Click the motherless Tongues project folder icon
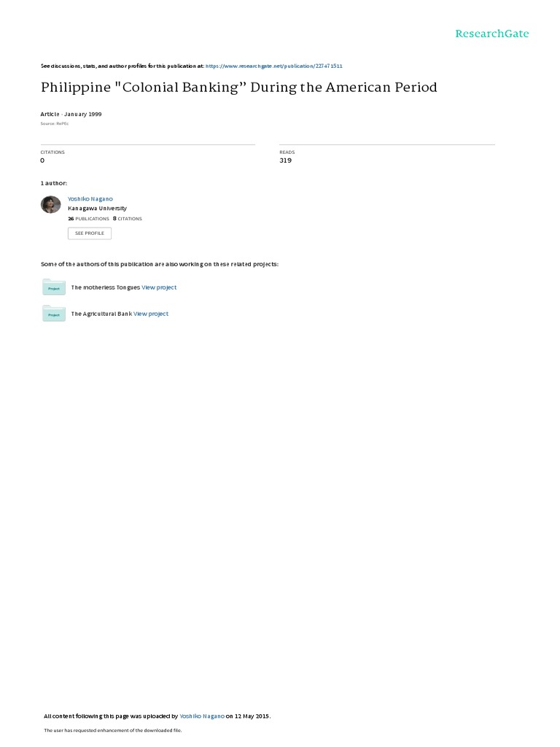 [x=54, y=287]
